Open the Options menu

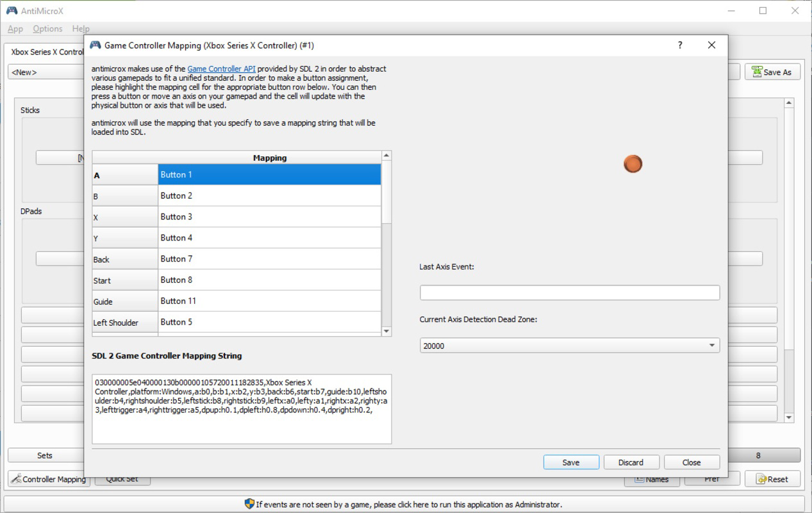coord(47,29)
